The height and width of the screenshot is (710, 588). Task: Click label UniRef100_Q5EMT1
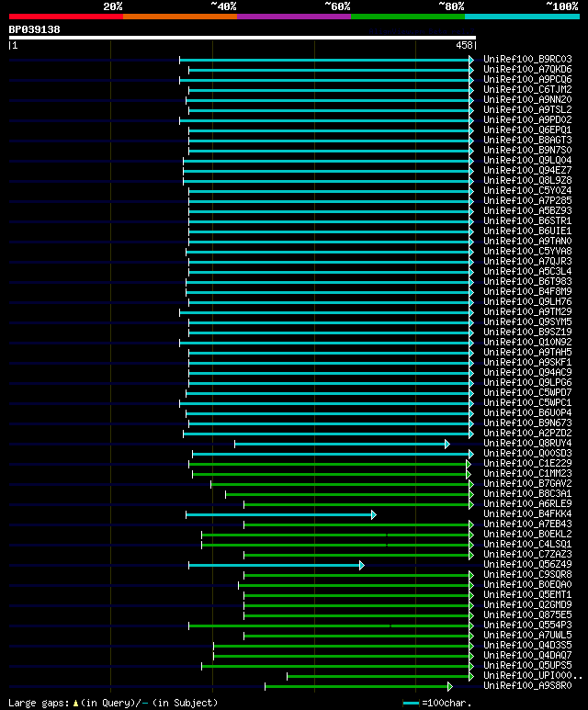[x=527, y=594]
